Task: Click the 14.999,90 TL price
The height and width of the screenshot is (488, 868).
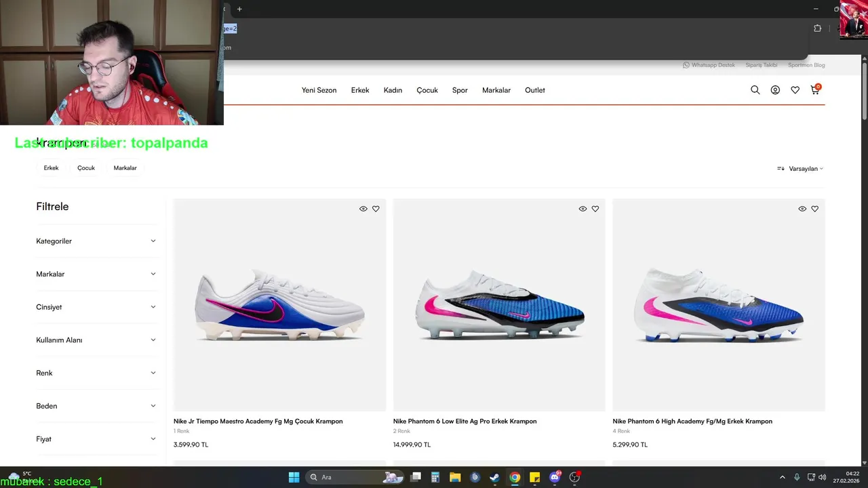Action: [x=412, y=445]
